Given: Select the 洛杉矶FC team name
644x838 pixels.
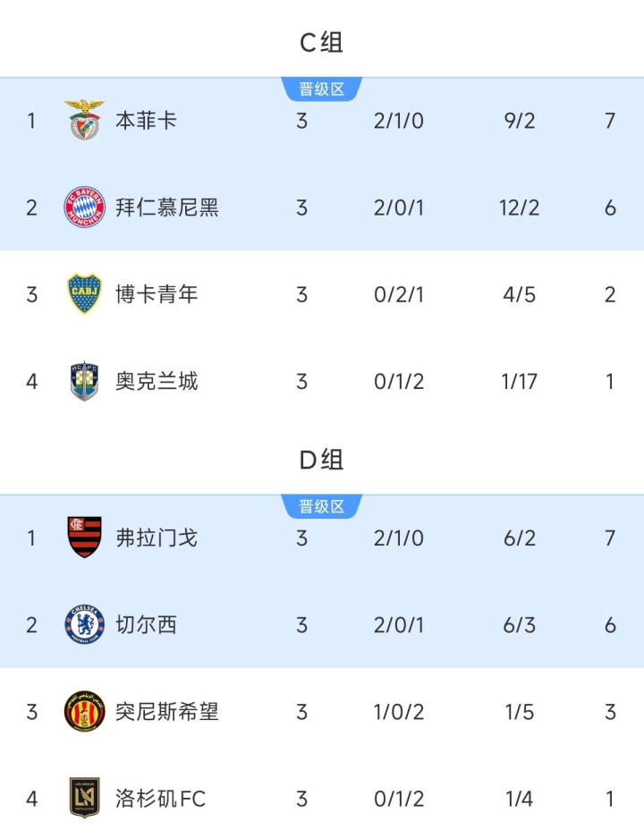Looking at the screenshot, I should pos(160,799).
